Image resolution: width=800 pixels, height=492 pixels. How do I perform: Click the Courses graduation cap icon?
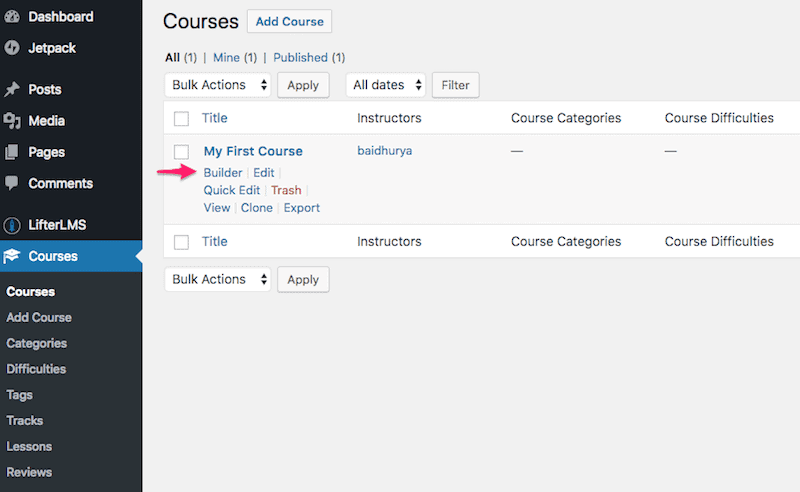coord(12,256)
